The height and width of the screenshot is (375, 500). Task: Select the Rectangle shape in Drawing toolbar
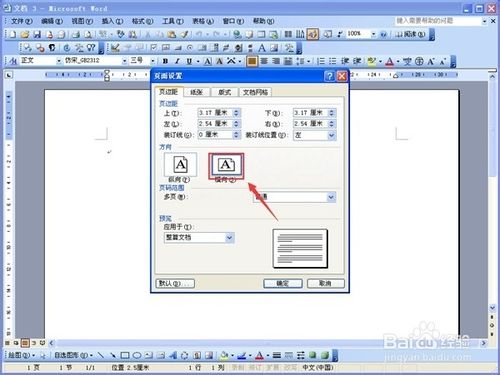[125, 355]
